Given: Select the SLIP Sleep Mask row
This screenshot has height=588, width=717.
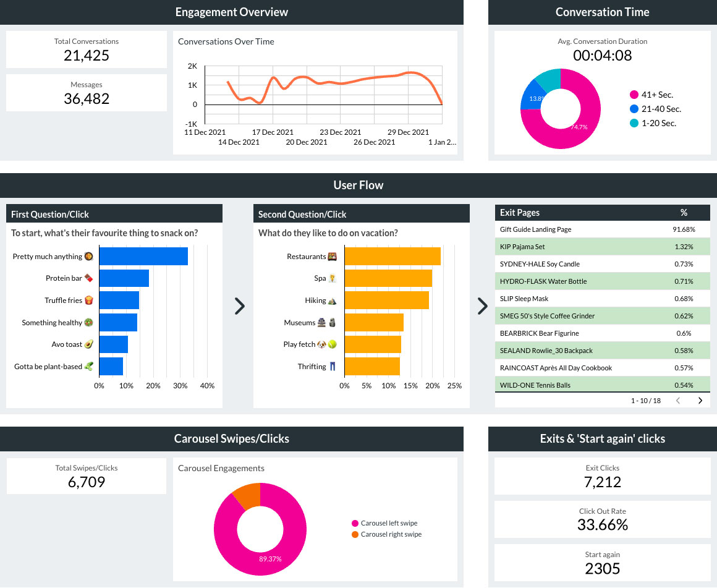Looking at the screenshot, I should point(602,299).
